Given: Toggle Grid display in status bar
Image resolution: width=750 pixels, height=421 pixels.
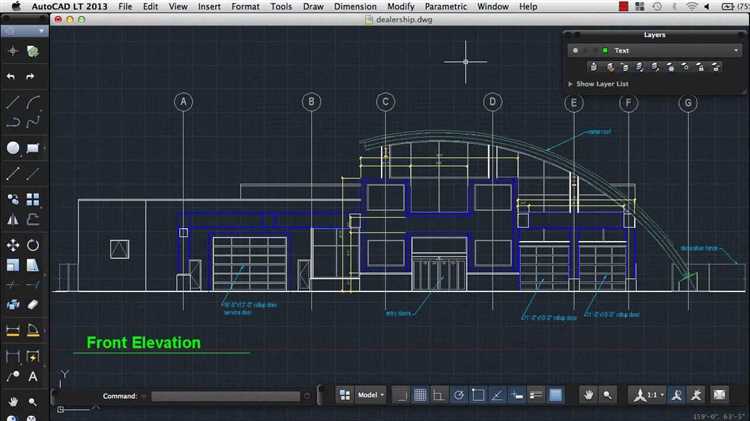Looking at the screenshot, I should point(420,395).
